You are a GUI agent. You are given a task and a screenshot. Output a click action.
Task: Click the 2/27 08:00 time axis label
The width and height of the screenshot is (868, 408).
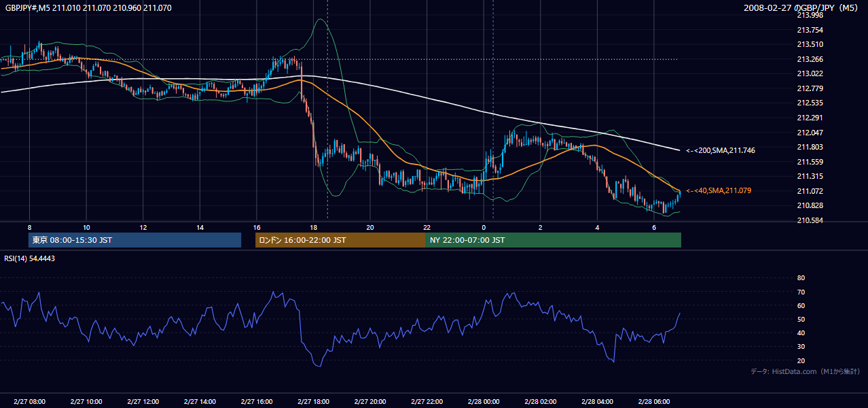(x=29, y=401)
